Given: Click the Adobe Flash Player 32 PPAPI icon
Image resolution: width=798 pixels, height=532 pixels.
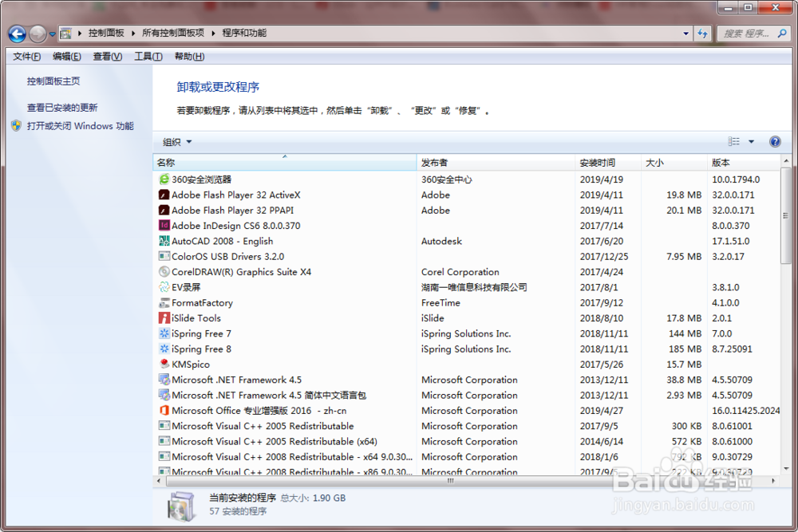Looking at the screenshot, I should (164, 210).
